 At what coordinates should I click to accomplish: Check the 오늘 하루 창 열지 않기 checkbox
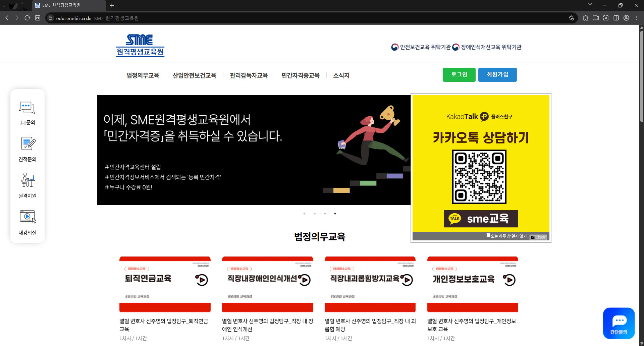point(488,235)
